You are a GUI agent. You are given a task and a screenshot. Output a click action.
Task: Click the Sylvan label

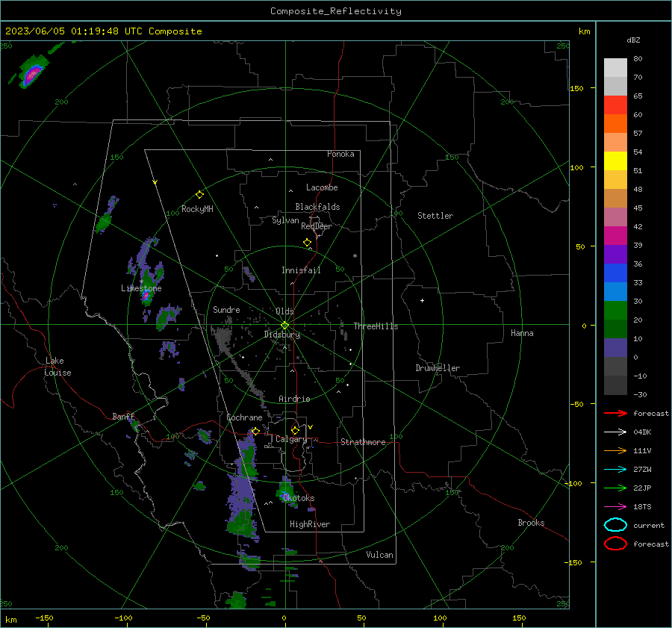285,220
